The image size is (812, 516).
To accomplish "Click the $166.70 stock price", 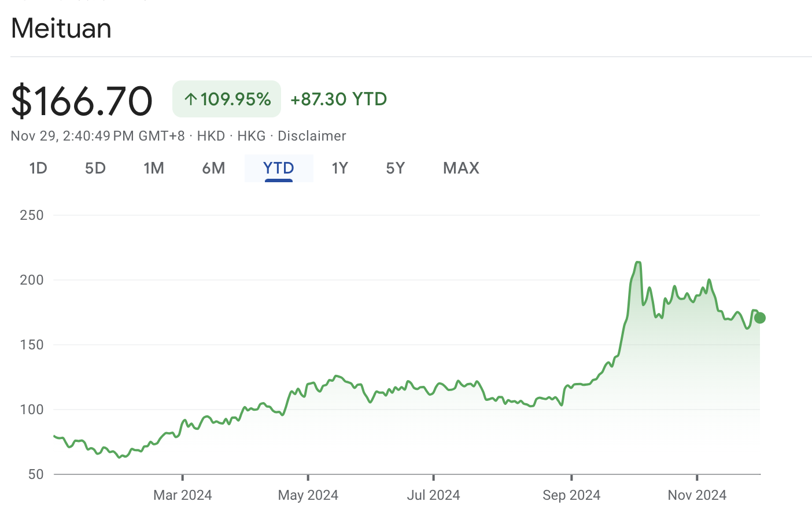I will coord(82,101).
